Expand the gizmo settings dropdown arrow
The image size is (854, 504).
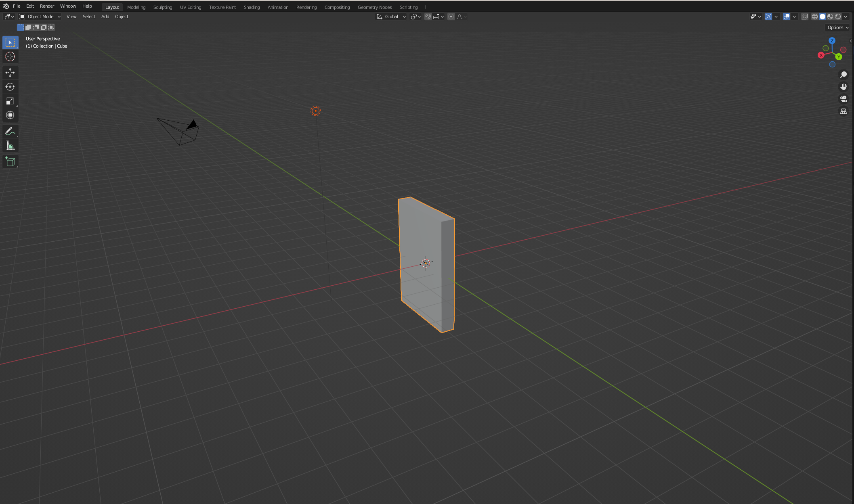tap(776, 17)
